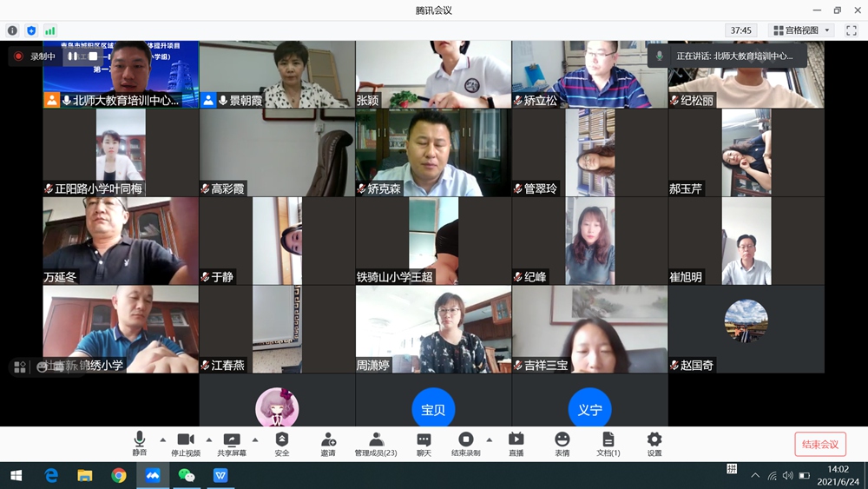Open the 宫格视图 layout dropdown
868x489 pixels.
point(801,30)
